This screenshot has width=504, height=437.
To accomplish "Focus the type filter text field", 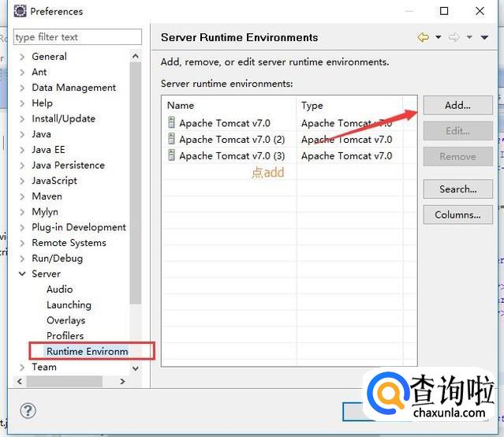I will coord(77,37).
